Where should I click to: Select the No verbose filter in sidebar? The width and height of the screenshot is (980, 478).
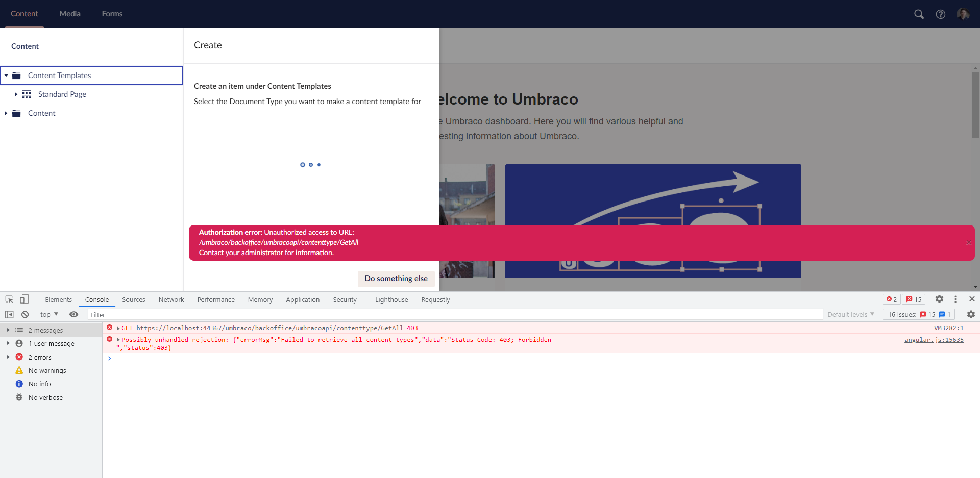pos(51,397)
